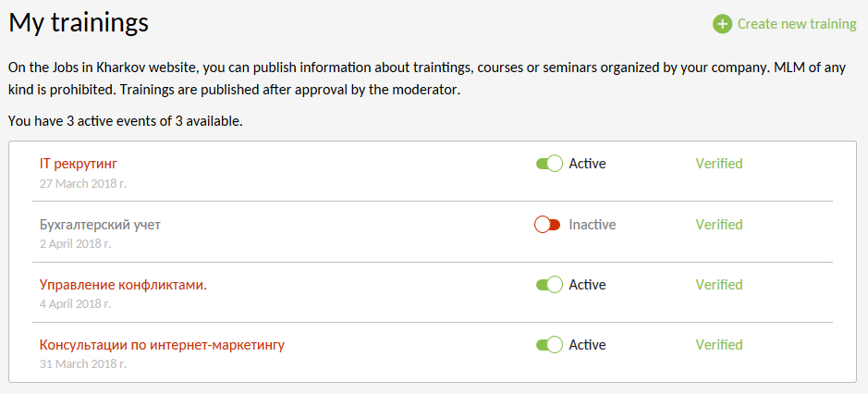This screenshot has width=868, height=394.
Task: Click Verified status for IT рекрутинг
Action: 719,164
